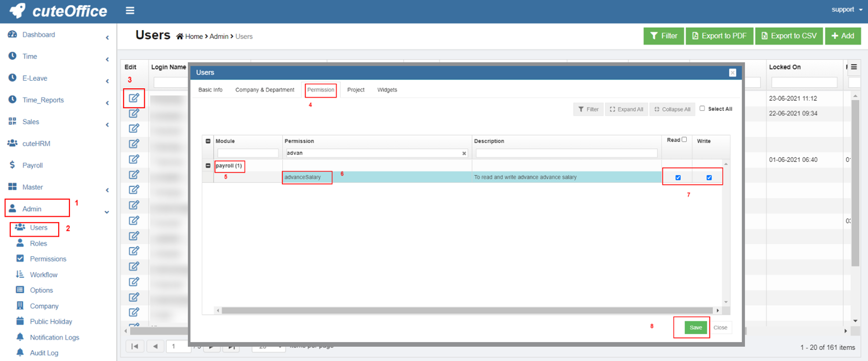Click the Description column filter field
This screenshot has height=361, width=868.
tap(566, 153)
